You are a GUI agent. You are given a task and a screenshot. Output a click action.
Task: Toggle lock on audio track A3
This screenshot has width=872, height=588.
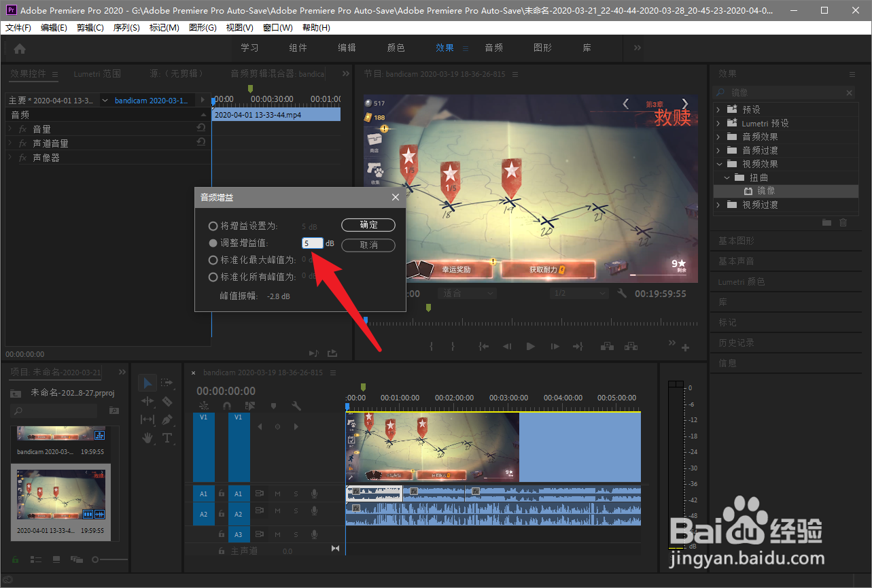coord(222,535)
